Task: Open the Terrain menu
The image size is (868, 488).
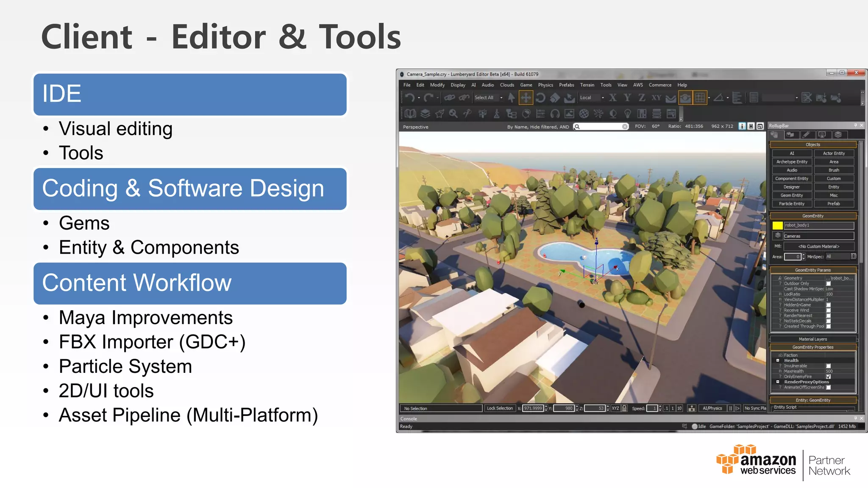Action: pyautogui.click(x=587, y=85)
